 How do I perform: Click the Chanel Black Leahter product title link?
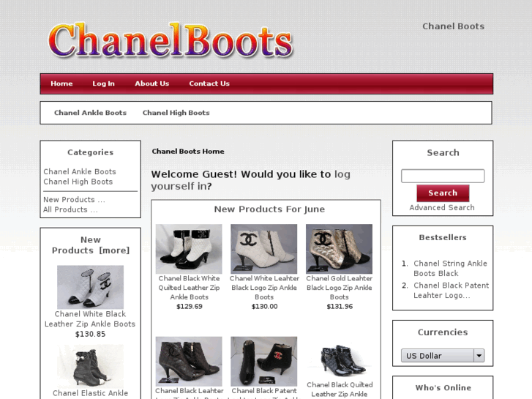pos(190,392)
